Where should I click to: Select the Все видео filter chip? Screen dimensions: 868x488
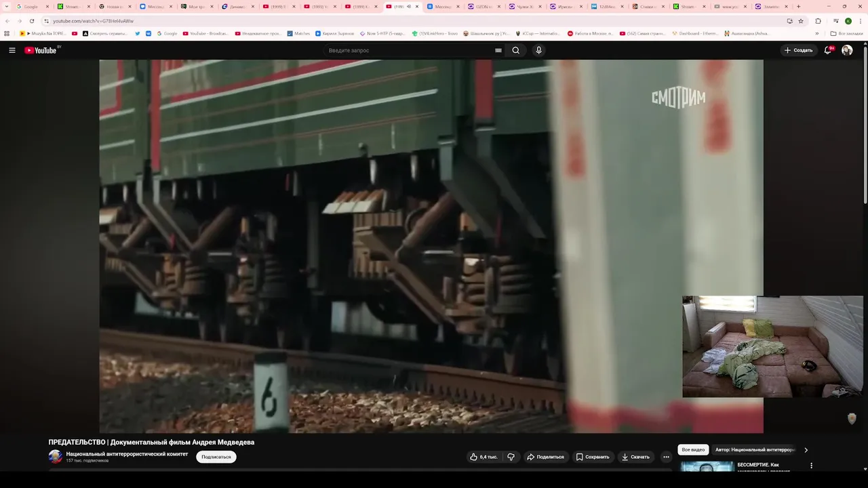tap(693, 449)
